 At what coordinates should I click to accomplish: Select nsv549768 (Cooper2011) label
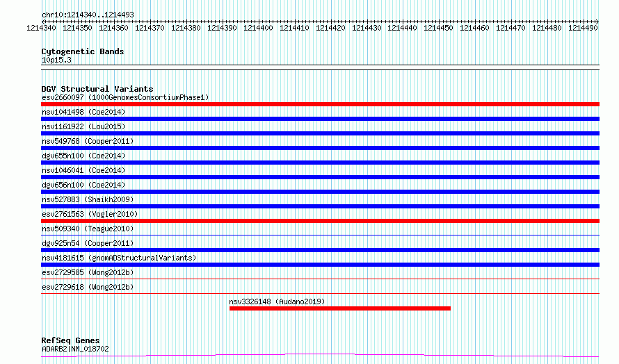pos(88,141)
